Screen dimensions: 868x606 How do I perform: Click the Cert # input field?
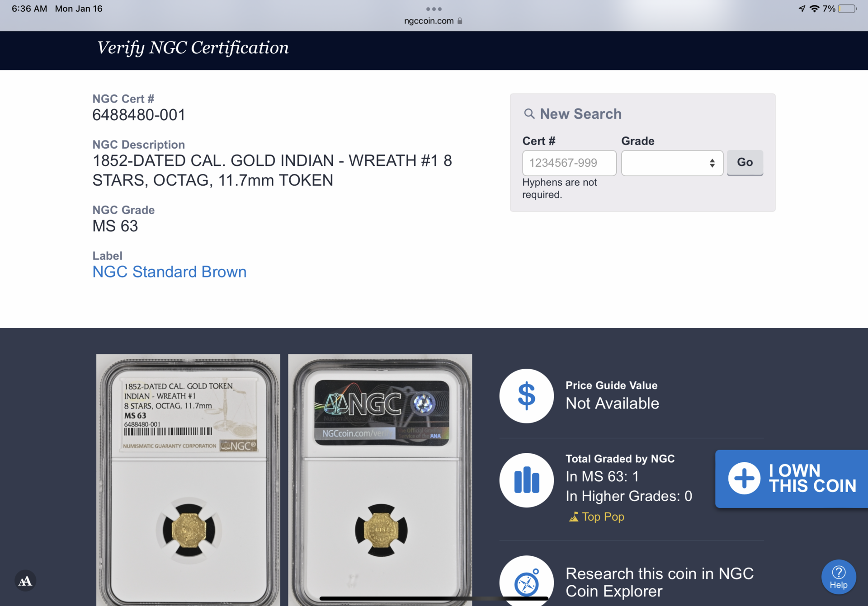[569, 163]
